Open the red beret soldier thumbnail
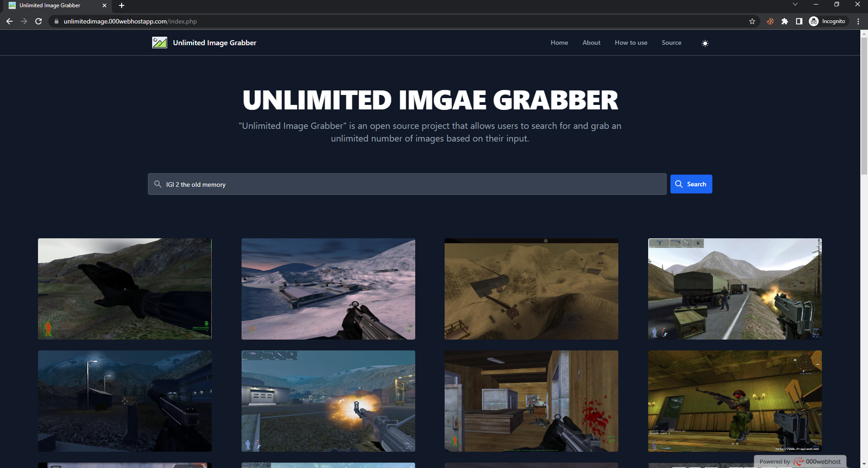 click(x=735, y=401)
